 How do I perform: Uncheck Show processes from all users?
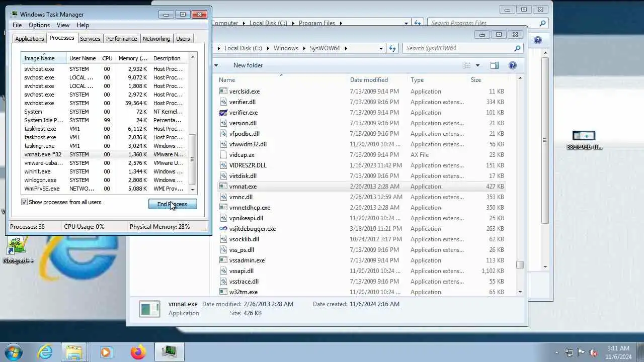tap(24, 202)
